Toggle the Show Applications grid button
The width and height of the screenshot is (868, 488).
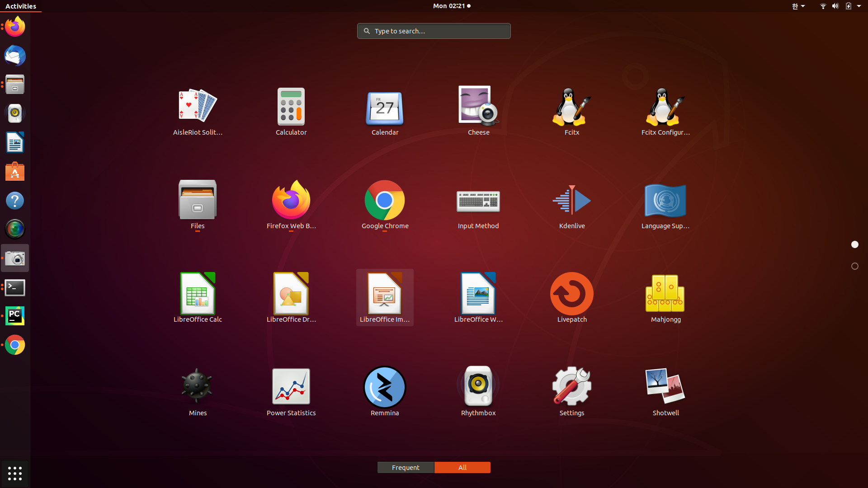(15, 473)
